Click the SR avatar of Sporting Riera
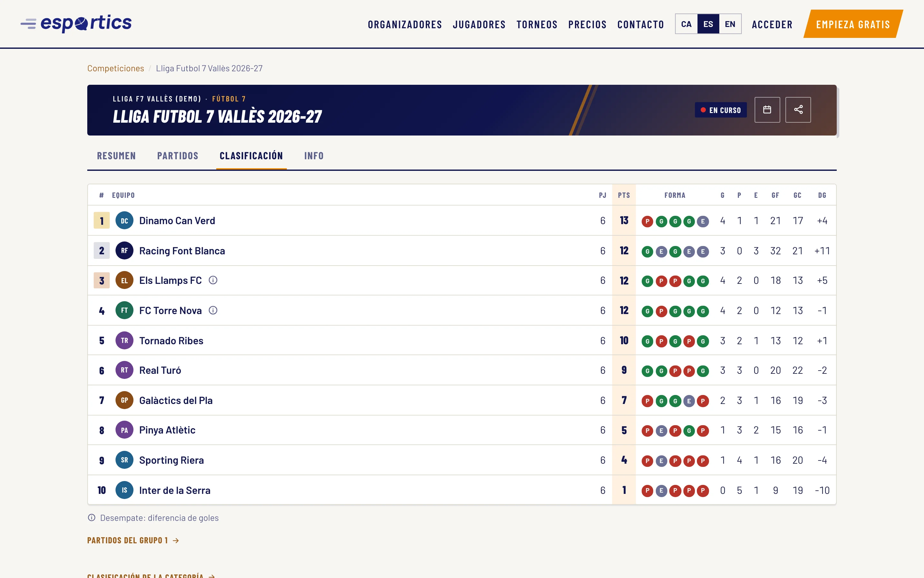This screenshot has width=924, height=578. pos(124,460)
